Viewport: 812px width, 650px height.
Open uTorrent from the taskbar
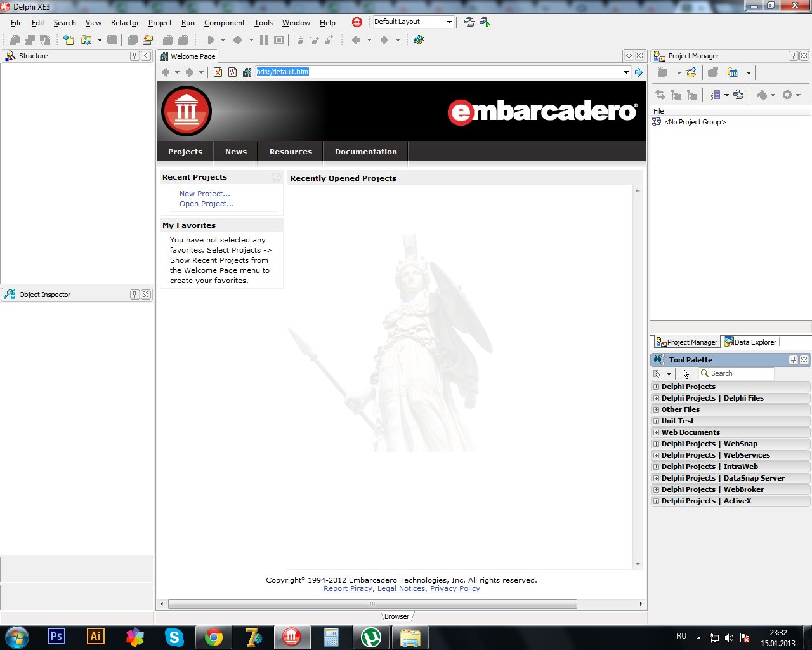(x=371, y=637)
